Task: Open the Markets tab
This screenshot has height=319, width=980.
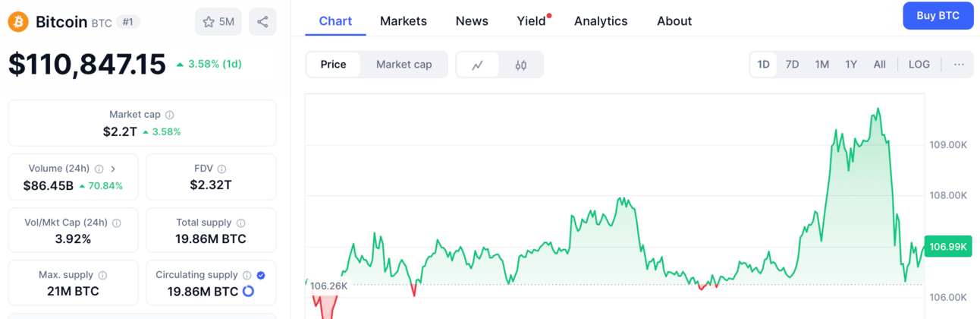Action: tap(403, 21)
